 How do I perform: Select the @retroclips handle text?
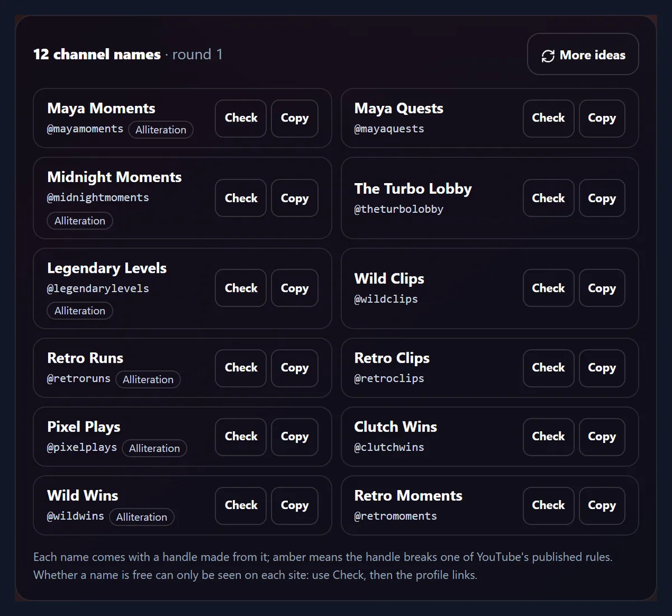389,379
